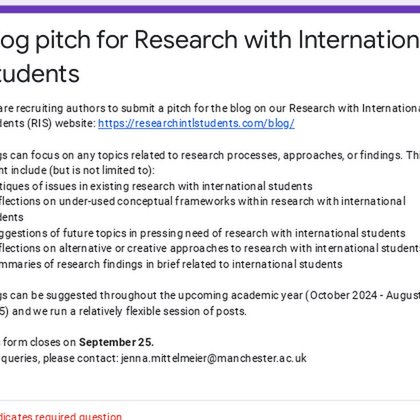420x420 pixels.
Task: Click the line about summaries of research findings
Action: (x=171, y=264)
